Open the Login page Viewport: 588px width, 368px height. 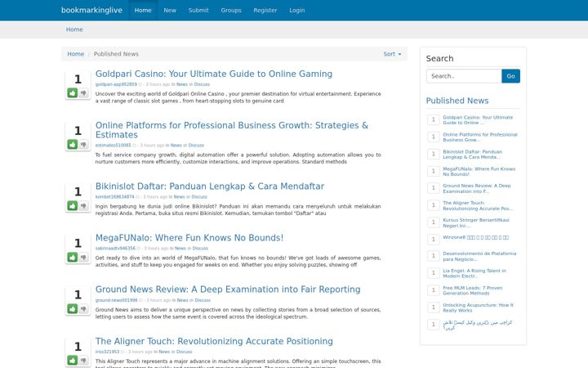tap(297, 10)
